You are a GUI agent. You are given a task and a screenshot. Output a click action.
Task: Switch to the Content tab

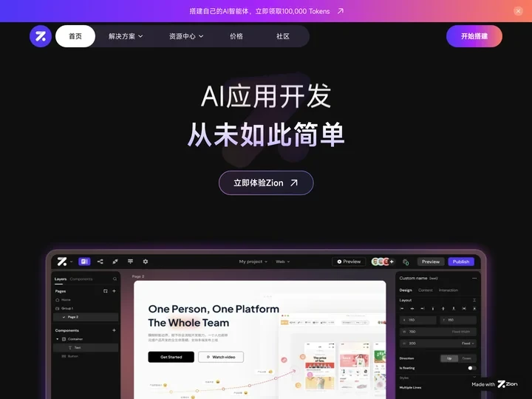click(x=426, y=290)
